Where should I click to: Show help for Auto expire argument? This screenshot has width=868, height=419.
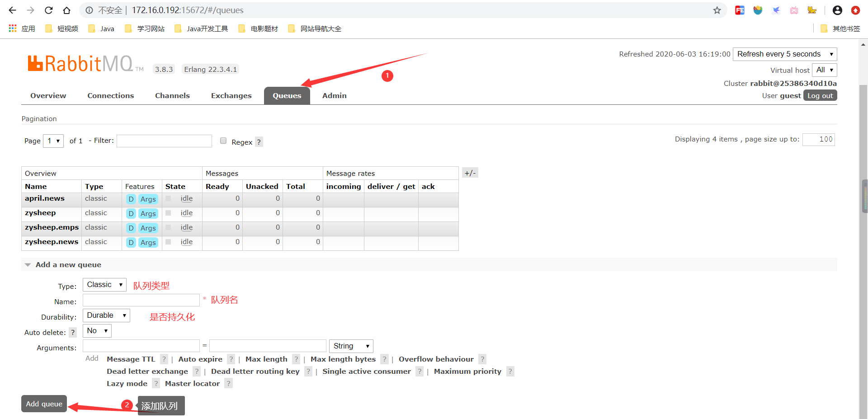click(x=231, y=359)
